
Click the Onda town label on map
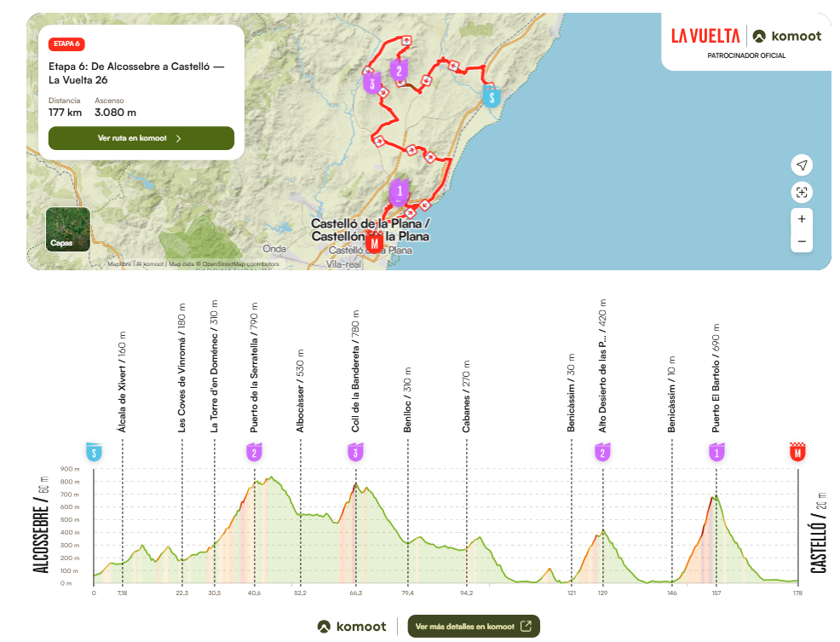[x=274, y=249]
